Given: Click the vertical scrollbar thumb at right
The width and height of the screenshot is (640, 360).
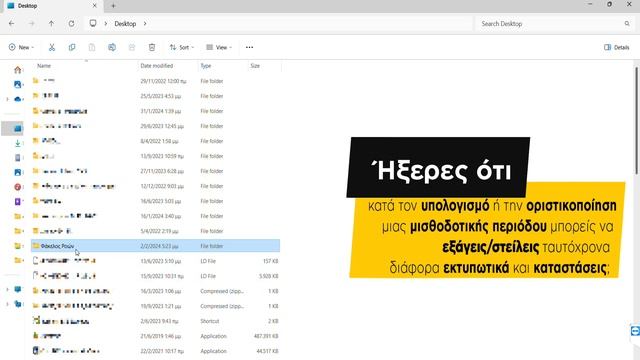Looking at the screenshot, I should tap(636, 120).
